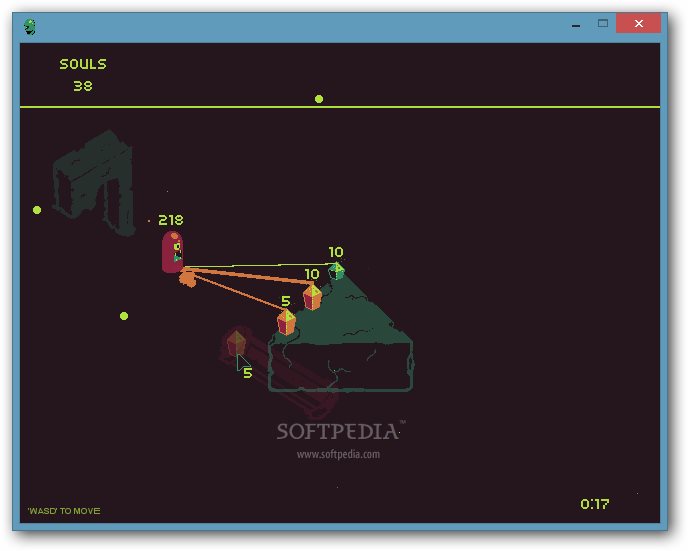
Task: Close the game window
Action: click(x=638, y=23)
